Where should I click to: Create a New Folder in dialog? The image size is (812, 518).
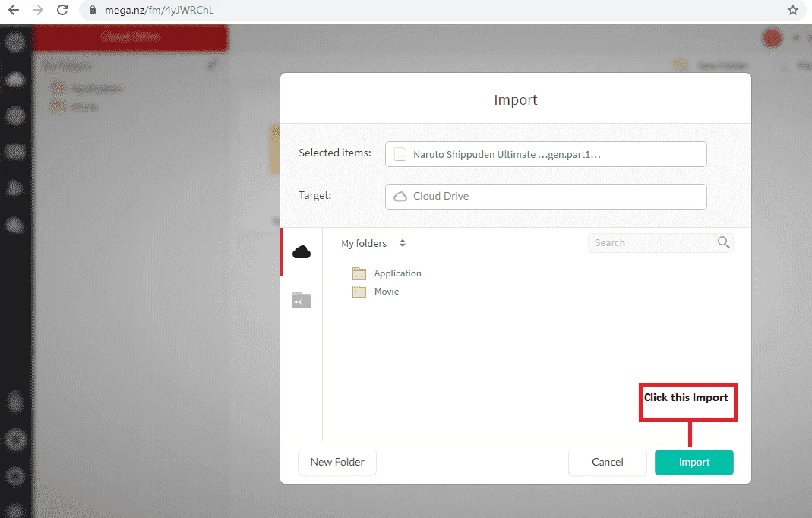pos(337,462)
